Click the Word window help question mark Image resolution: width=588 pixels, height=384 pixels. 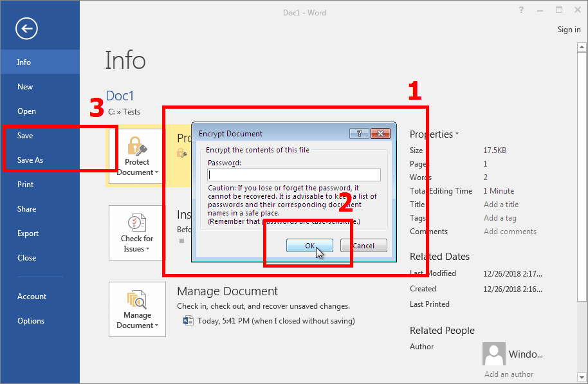click(521, 10)
